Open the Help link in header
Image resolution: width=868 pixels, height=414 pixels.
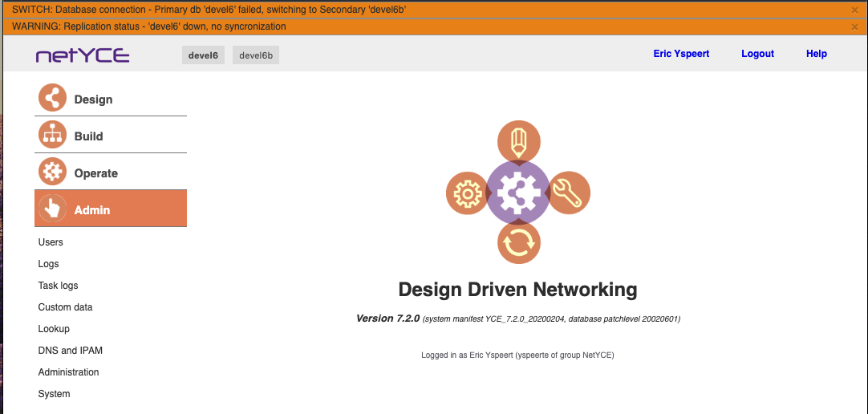click(816, 54)
